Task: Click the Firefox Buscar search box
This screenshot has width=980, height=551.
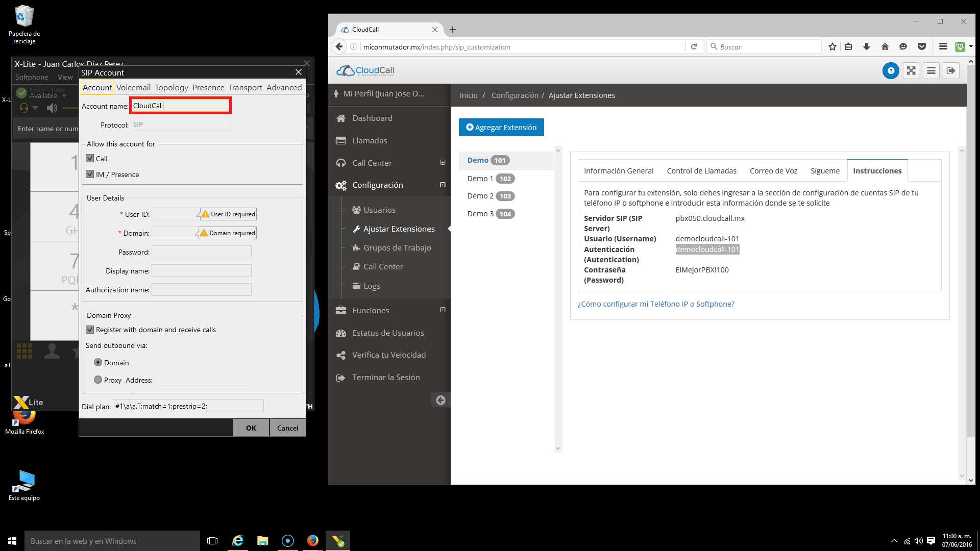Action: tap(764, 46)
